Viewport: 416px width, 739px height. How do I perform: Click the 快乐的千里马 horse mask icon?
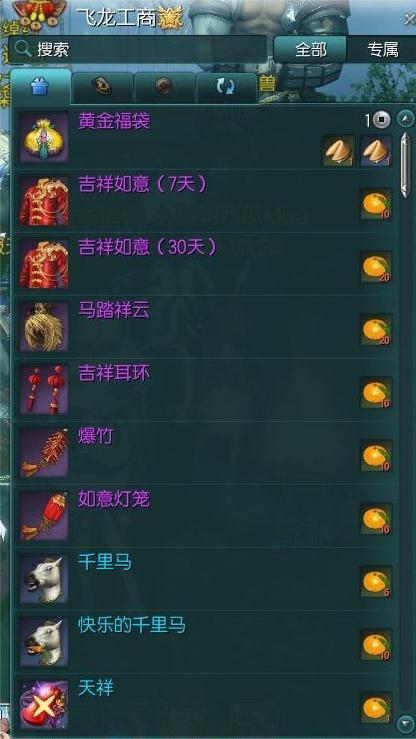(x=44, y=641)
